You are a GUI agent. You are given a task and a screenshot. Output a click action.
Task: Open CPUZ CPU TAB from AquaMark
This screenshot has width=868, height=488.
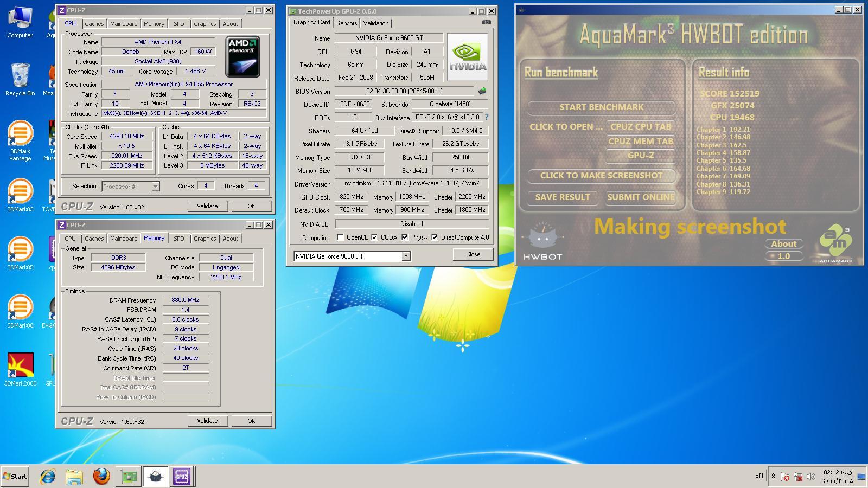(641, 127)
